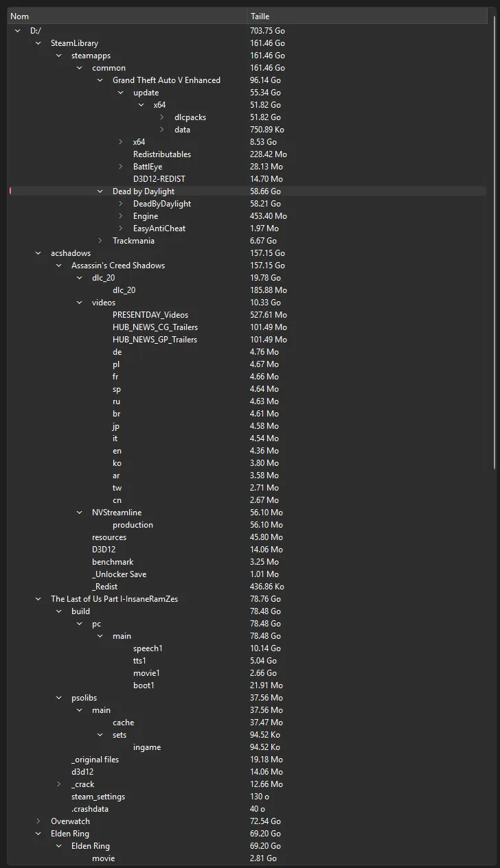
Task: Collapse the steamapps folder chevron
Action: click(58, 56)
